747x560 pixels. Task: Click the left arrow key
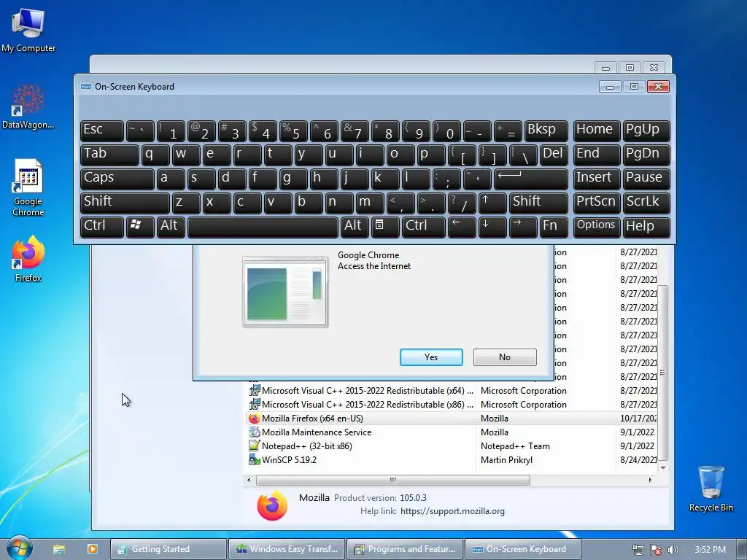462,227
